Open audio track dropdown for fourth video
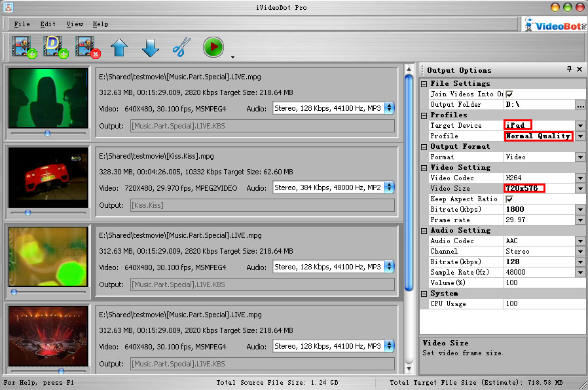 389,346
